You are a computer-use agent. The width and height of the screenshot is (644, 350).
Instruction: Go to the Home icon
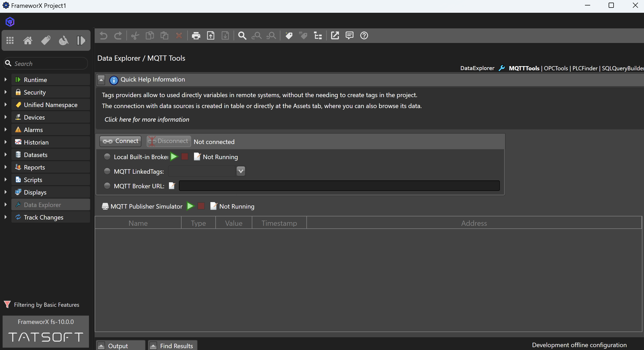coord(28,40)
